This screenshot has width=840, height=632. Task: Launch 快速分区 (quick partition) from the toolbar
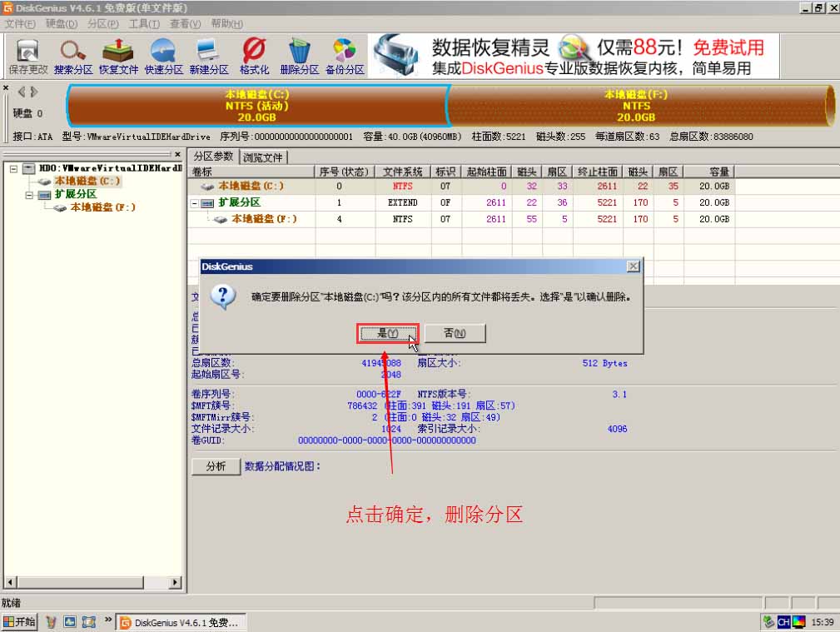[162, 56]
